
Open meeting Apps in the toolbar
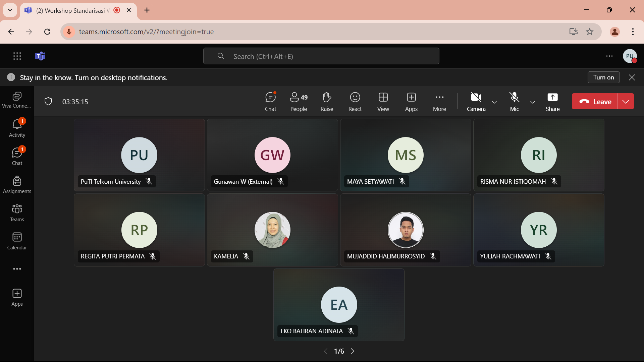tap(411, 102)
